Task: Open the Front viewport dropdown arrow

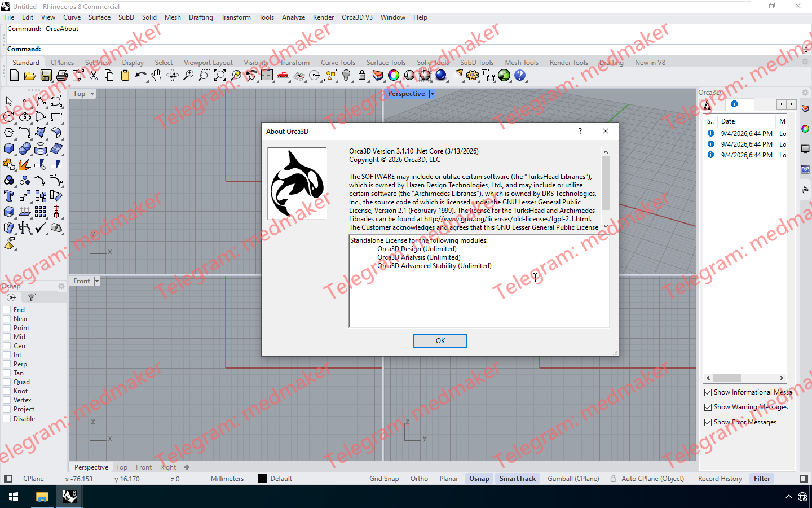Action: click(97, 281)
